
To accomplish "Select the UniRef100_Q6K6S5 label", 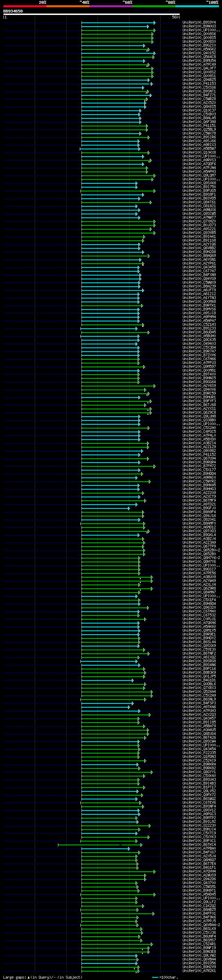I will (x=199, y=106).
